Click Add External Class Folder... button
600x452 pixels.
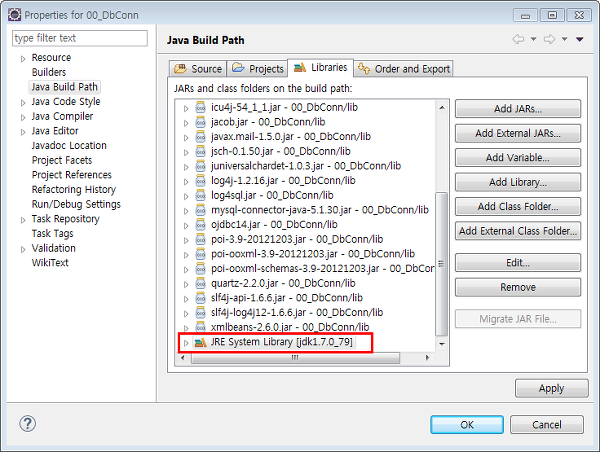tap(518, 231)
